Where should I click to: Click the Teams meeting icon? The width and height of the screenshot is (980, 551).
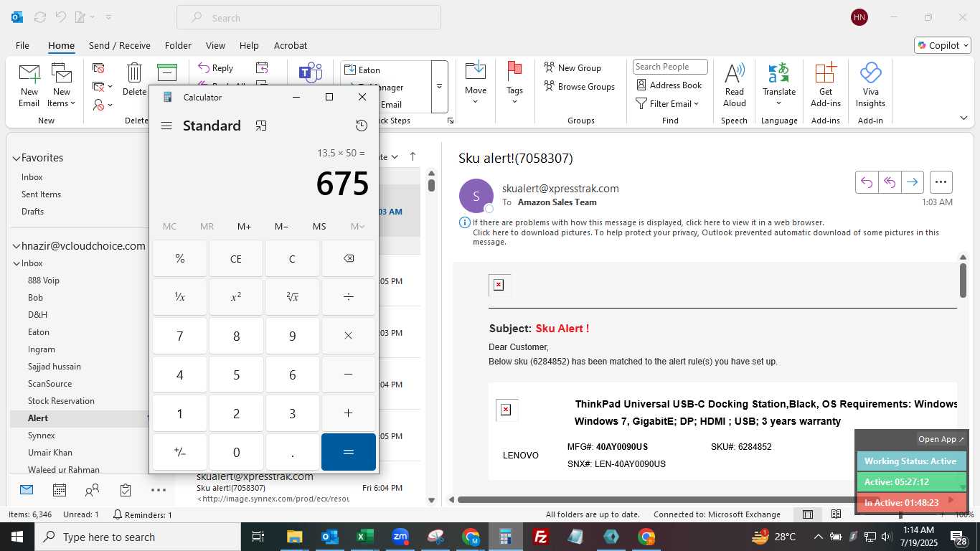(310, 72)
